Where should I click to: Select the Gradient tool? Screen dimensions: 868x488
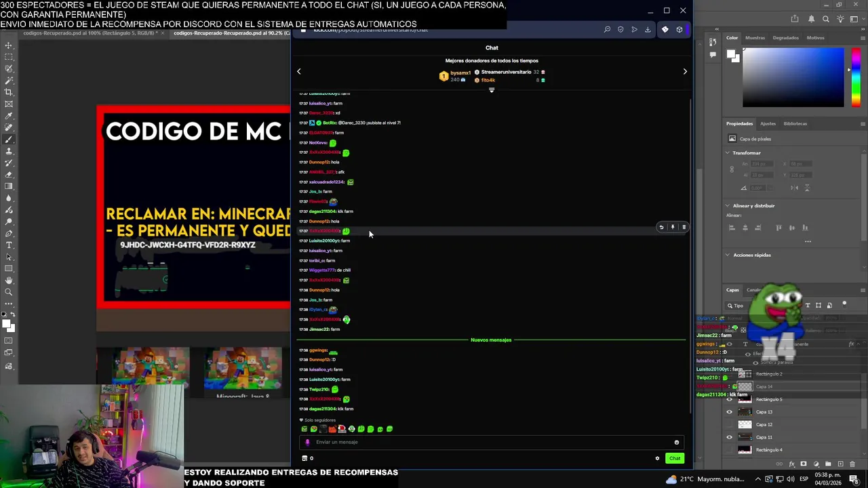point(9,186)
